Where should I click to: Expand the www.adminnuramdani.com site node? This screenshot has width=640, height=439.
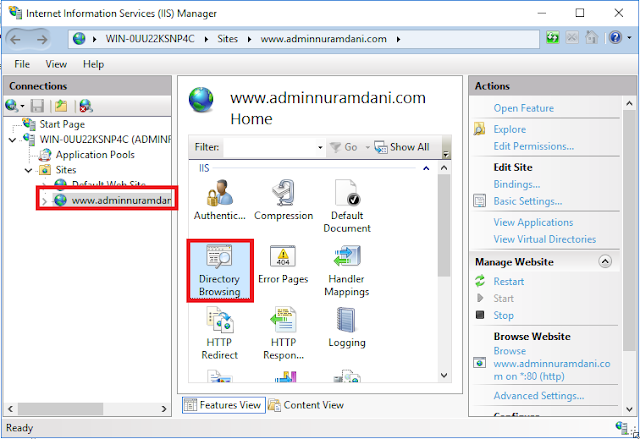44,201
